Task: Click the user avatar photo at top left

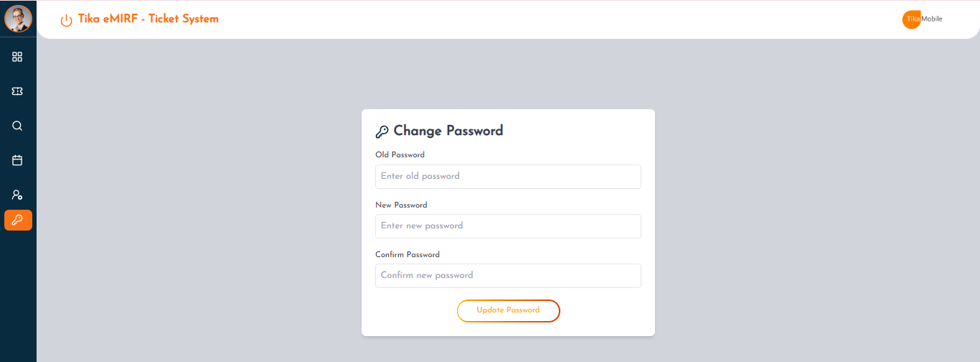Action: pyautogui.click(x=18, y=19)
